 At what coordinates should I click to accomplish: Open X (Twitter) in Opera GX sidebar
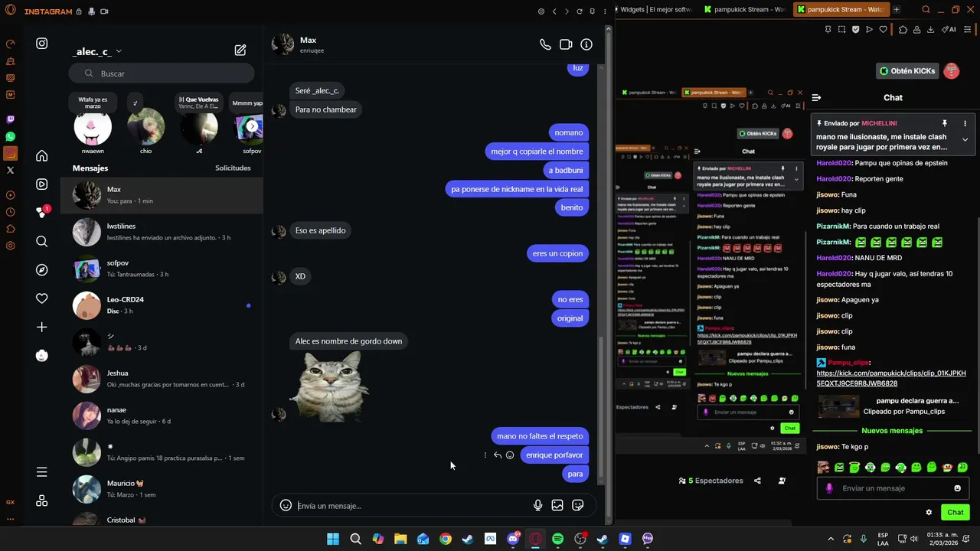coord(11,170)
